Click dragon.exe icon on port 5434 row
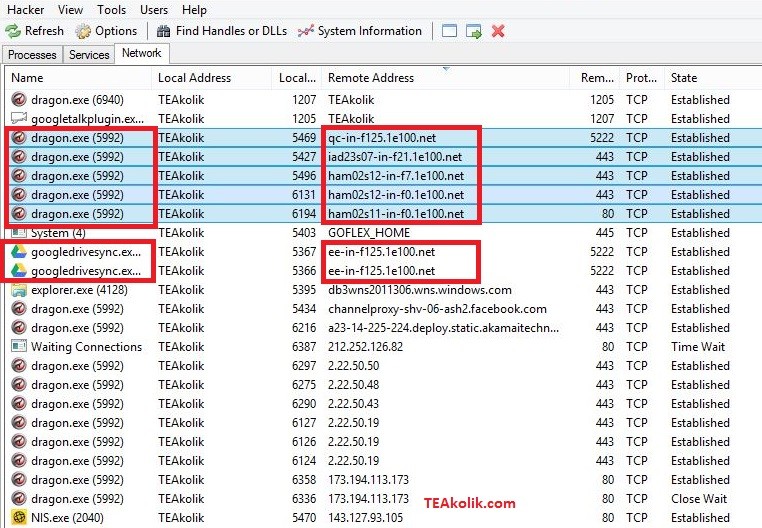The height and width of the screenshot is (528, 762). click(18, 309)
